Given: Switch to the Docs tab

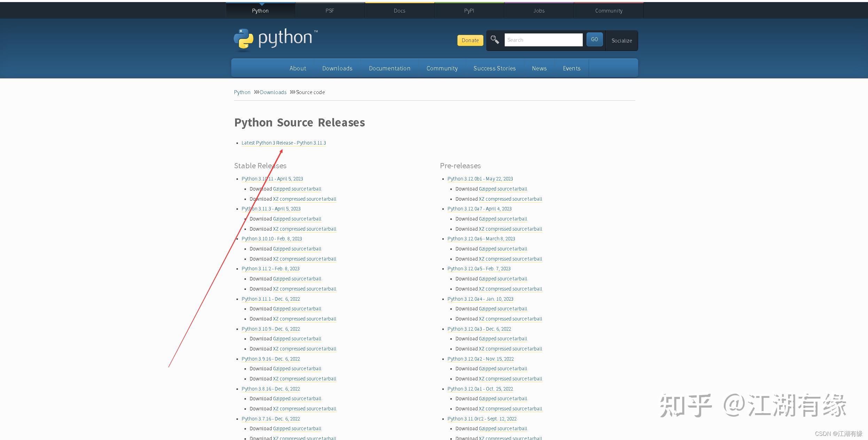Looking at the screenshot, I should (400, 10).
